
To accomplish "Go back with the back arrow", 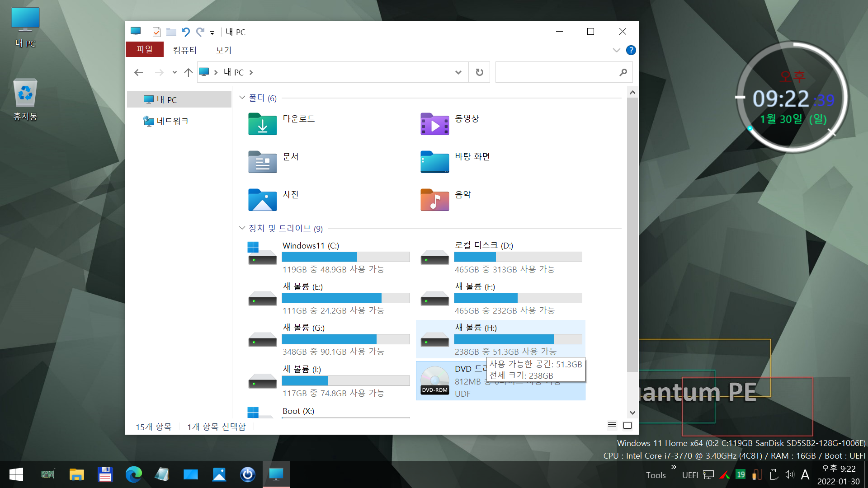I will (139, 72).
